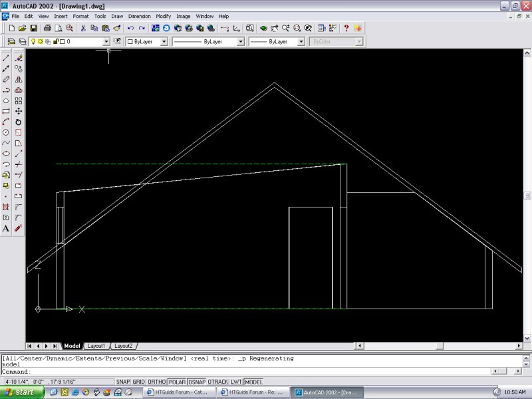
Task: Select the Mirror modify tool
Action: [19, 79]
